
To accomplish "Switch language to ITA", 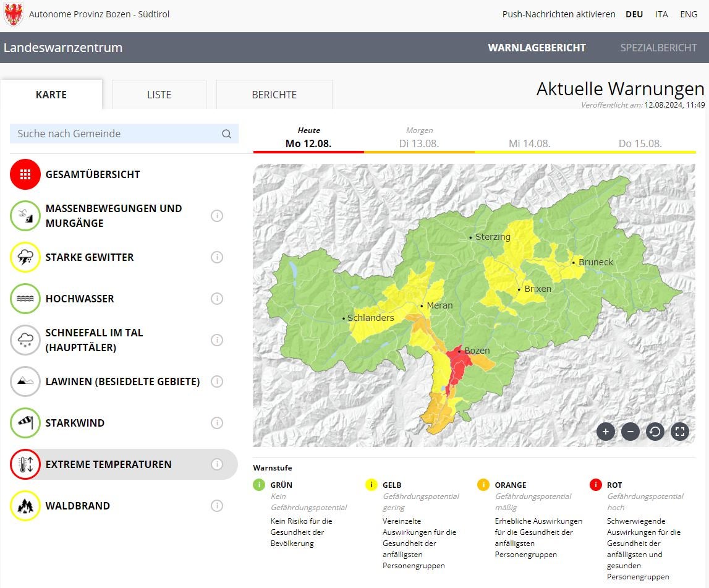I will [x=661, y=14].
